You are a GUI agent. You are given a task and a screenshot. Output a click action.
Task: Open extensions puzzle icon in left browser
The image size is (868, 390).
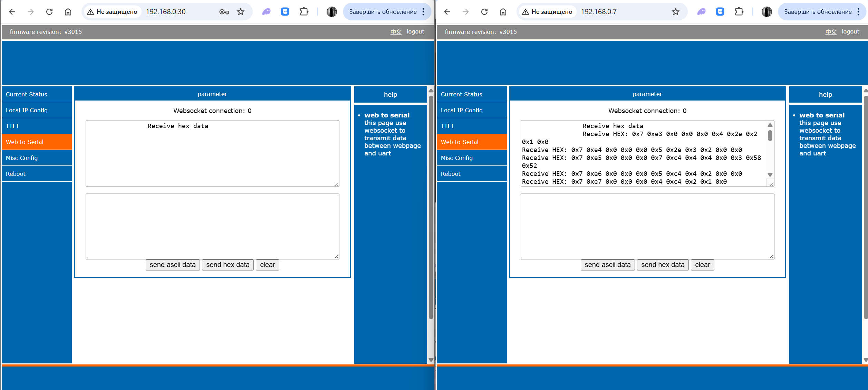304,12
